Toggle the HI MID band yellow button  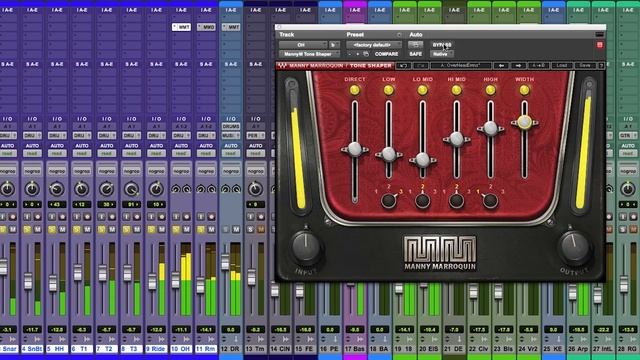tap(456, 90)
